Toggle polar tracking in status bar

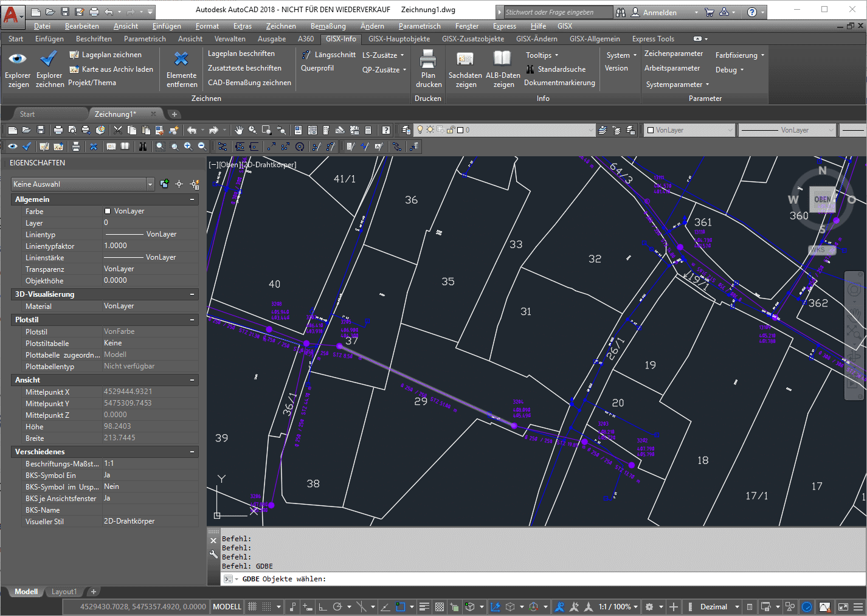click(337, 607)
